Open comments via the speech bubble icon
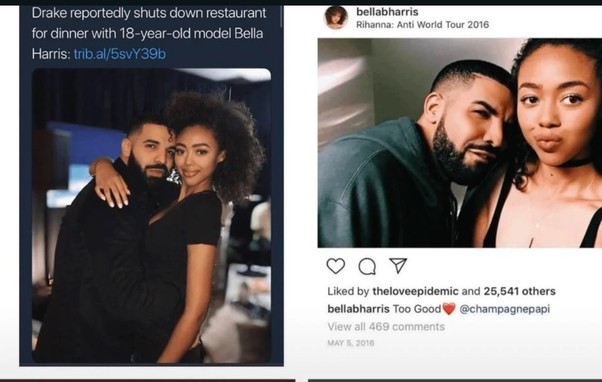Viewport: 602px width, 382px height. (367, 266)
